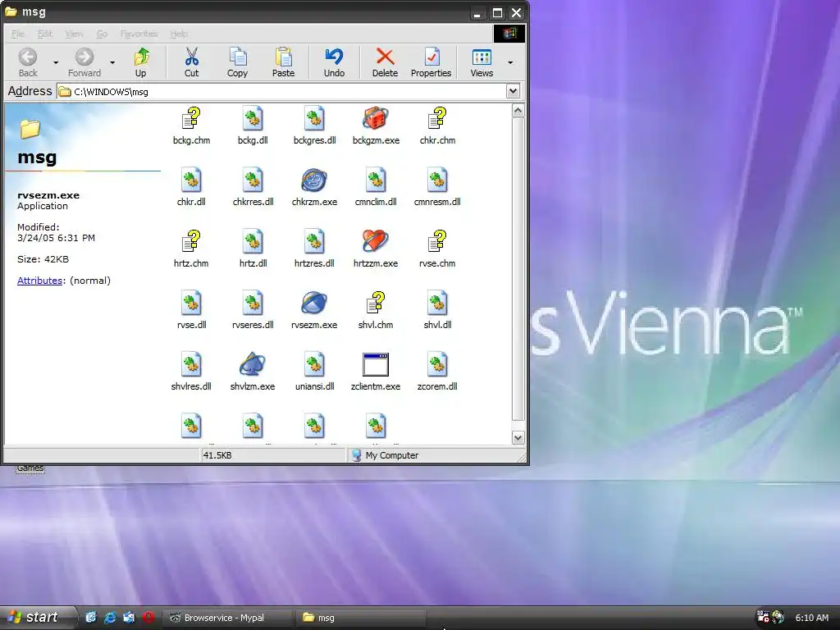Click the msg taskbar button
The height and width of the screenshot is (630, 840).
[x=361, y=618]
